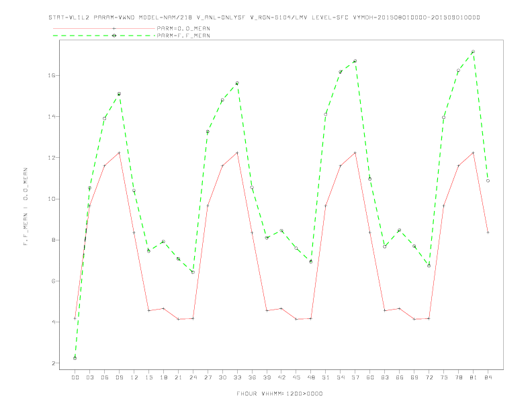The height and width of the screenshot is (411, 532).
Task: Click x-axis tick label 24
Action: tap(193, 377)
